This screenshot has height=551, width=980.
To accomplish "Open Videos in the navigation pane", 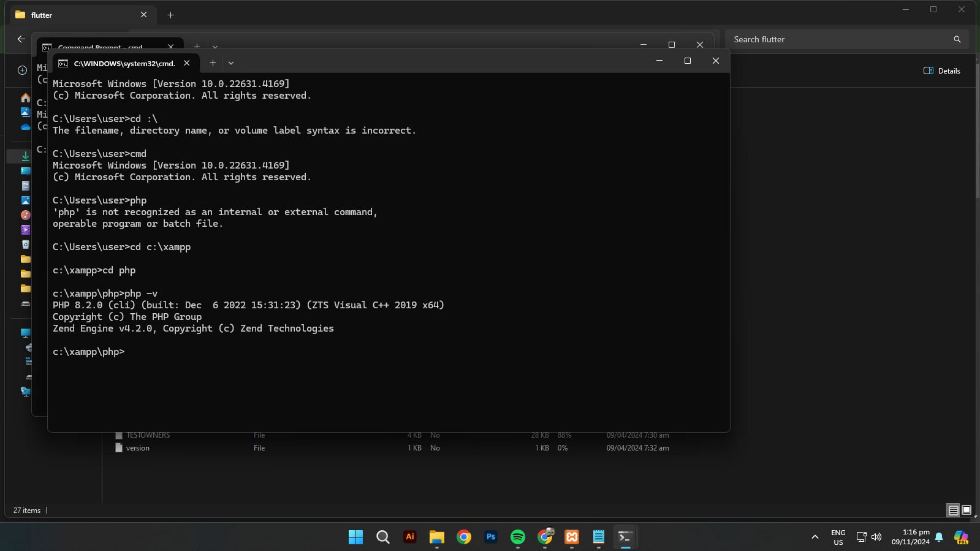I will [25, 230].
